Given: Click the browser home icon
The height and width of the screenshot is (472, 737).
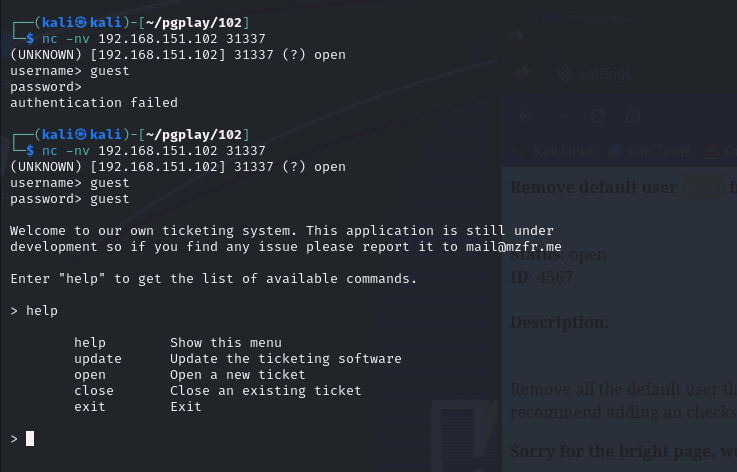Looking at the screenshot, I should coord(633,115).
